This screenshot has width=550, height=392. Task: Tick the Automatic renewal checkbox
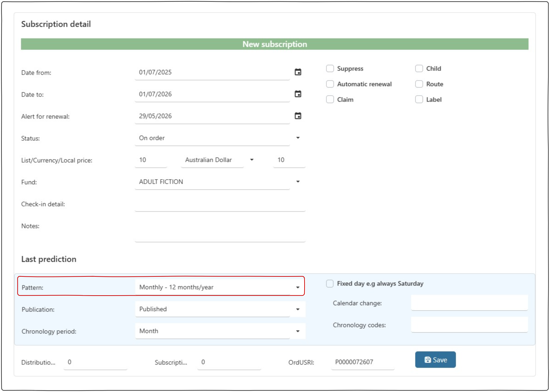pyautogui.click(x=330, y=84)
